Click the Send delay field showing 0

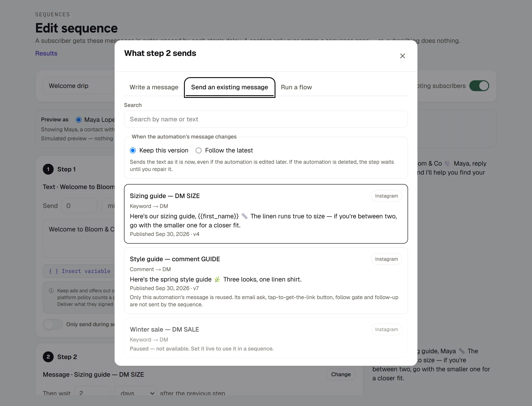pyautogui.click(x=79, y=206)
